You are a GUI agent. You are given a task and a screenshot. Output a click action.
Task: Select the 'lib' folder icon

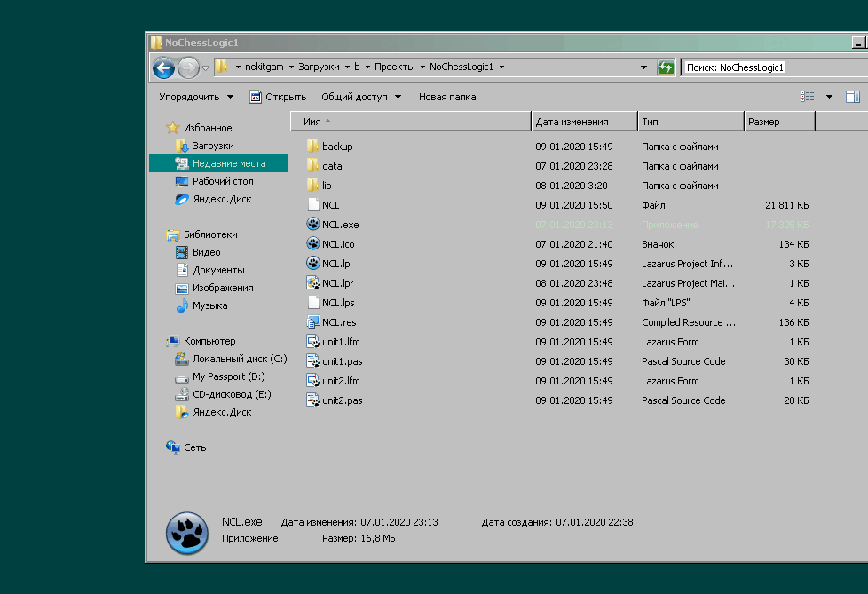coord(312,185)
